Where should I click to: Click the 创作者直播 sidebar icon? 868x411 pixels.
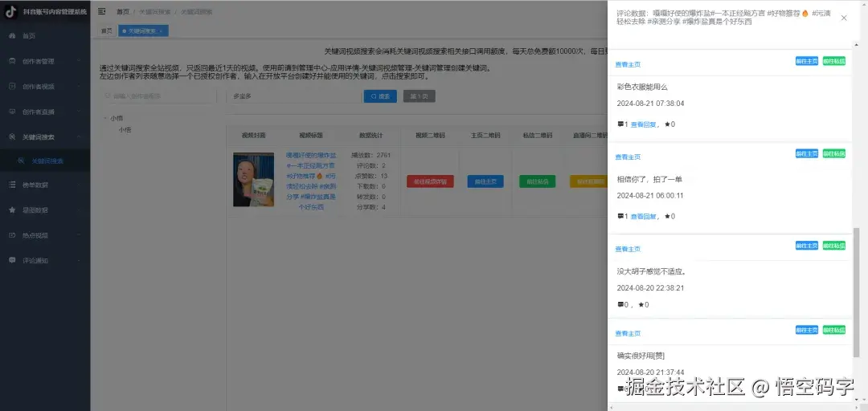[x=12, y=112]
